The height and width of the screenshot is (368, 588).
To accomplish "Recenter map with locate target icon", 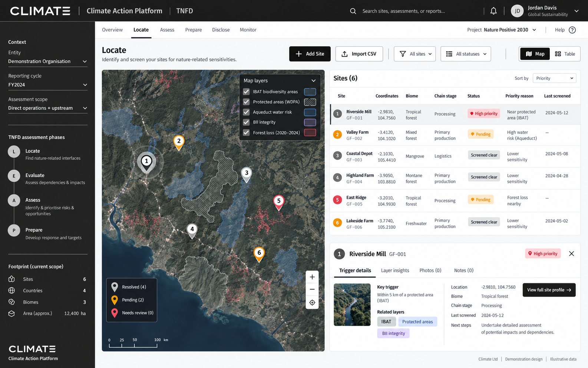I will tap(312, 303).
